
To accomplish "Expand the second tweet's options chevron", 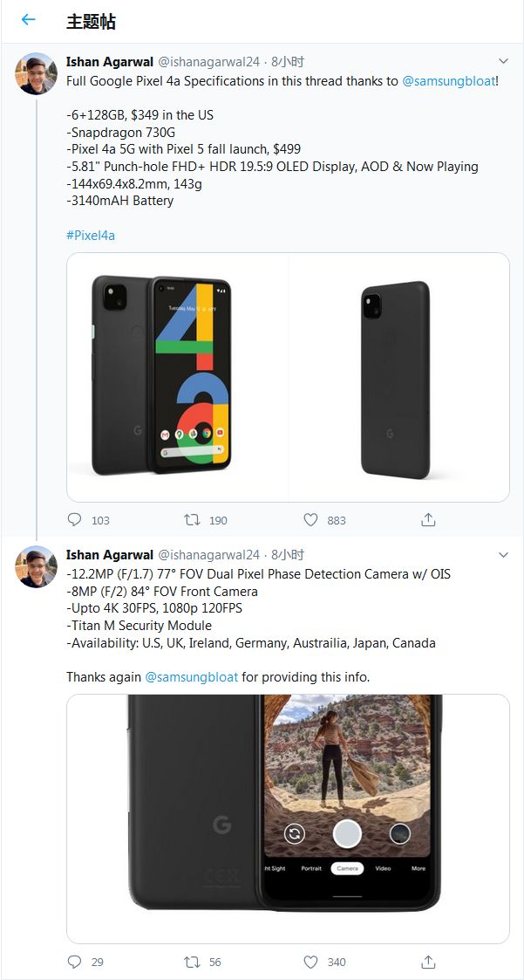I will click(503, 554).
